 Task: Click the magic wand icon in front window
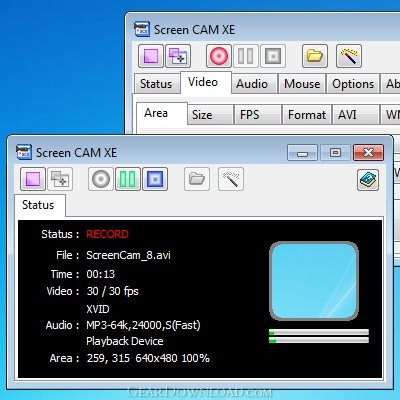(231, 179)
